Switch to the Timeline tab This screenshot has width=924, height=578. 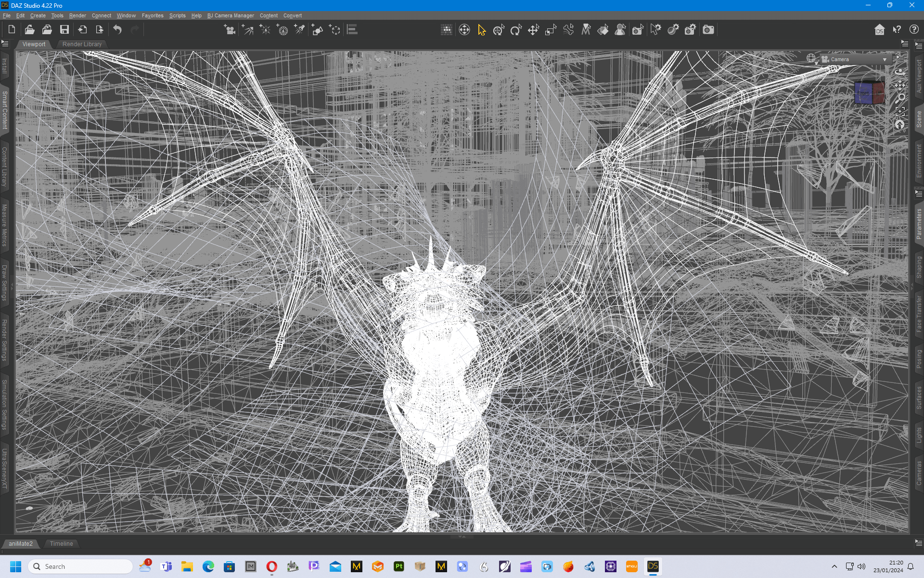[x=62, y=543]
